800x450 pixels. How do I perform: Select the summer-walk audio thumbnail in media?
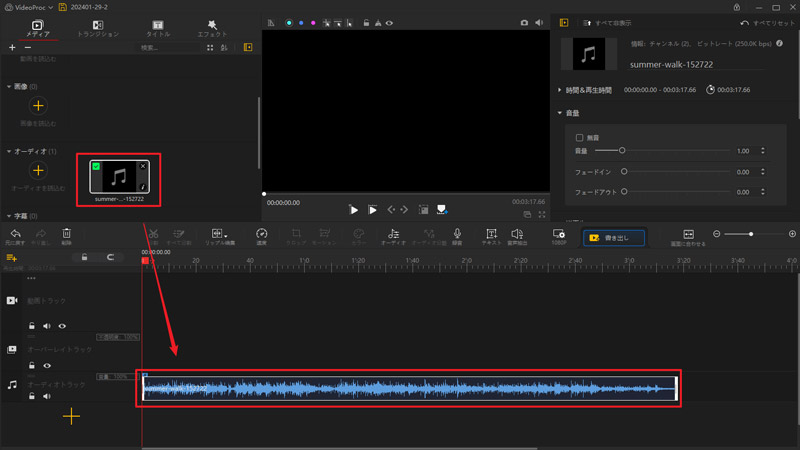(119, 177)
